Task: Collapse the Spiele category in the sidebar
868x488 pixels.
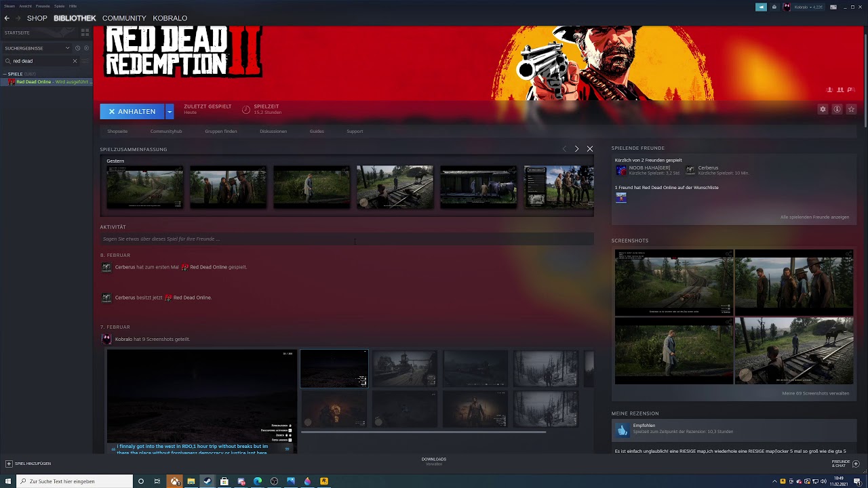Action: 5,74
